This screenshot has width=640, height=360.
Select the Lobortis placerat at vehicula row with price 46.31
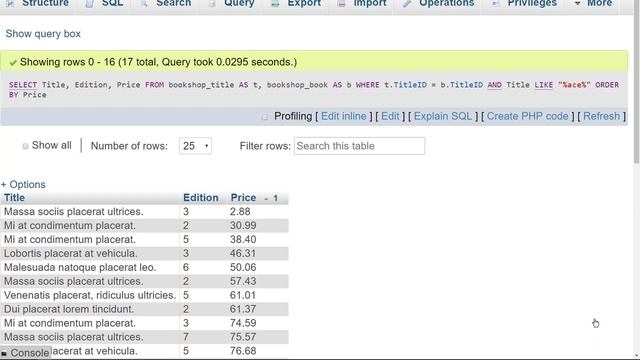tap(144, 253)
